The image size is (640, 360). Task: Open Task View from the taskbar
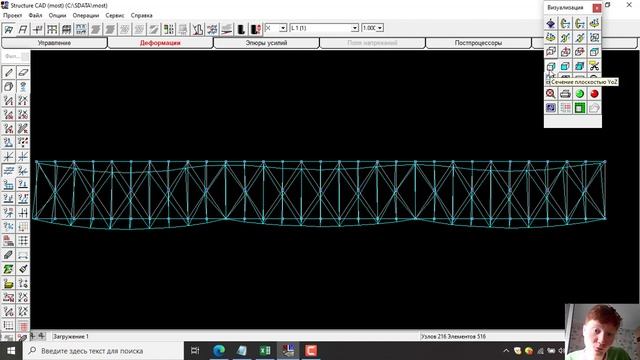(x=195, y=351)
